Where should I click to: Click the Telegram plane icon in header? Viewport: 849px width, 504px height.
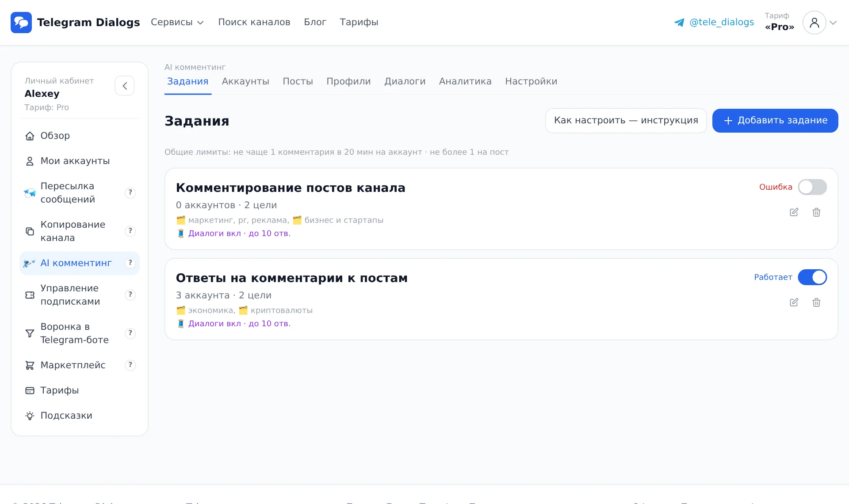click(x=679, y=23)
